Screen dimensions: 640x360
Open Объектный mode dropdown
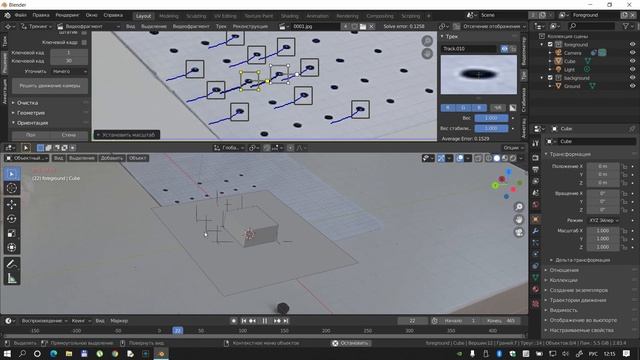(x=27, y=158)
